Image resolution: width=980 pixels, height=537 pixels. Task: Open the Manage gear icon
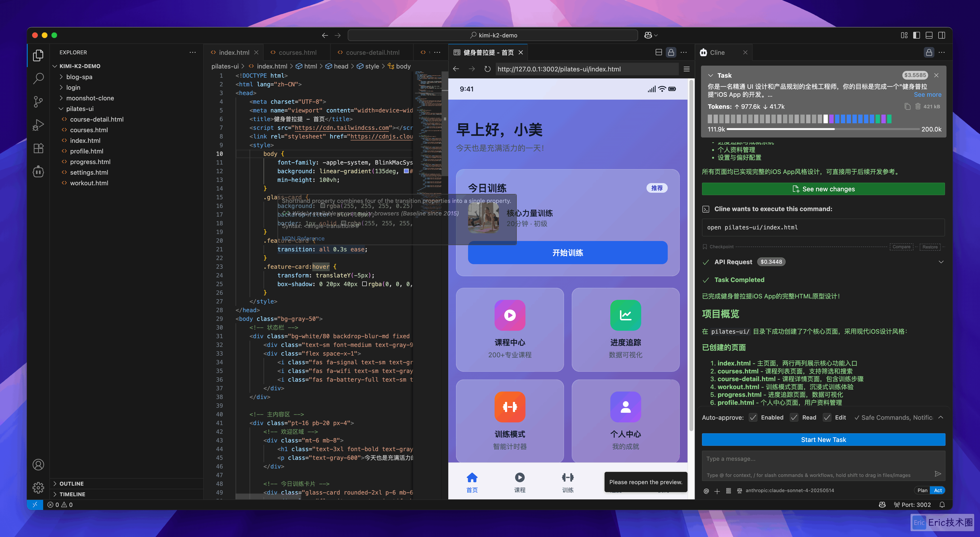pos(38,488)
